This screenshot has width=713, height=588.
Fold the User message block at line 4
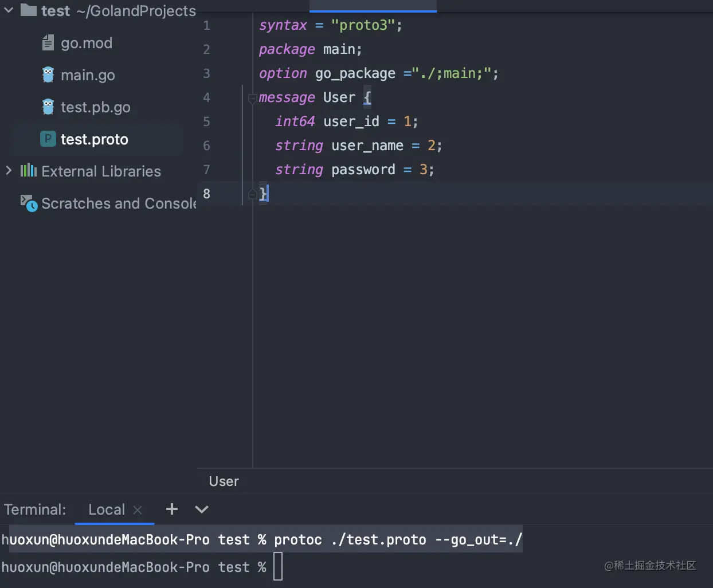(x=252, y=99)
